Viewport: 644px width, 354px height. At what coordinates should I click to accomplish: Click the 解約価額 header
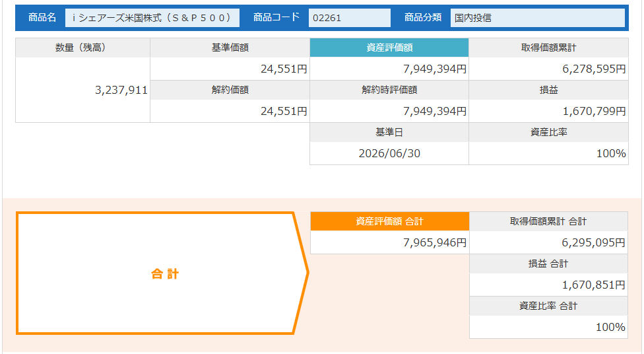[230, 90]
